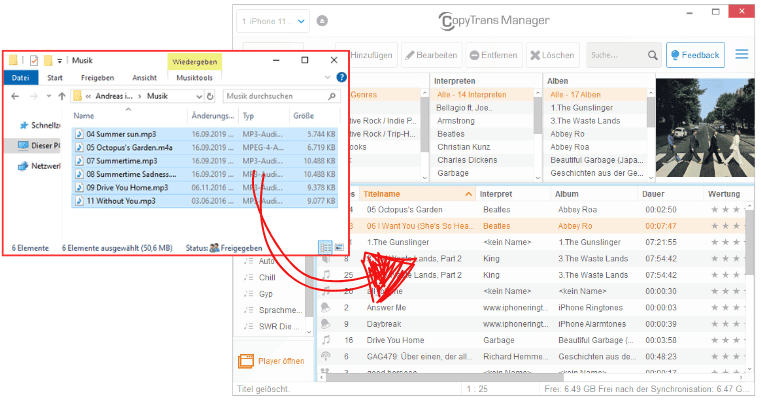Expand the Explorer ribbon chevron
Viewport: 761px width, 400px height.
[x=328, y=77]
